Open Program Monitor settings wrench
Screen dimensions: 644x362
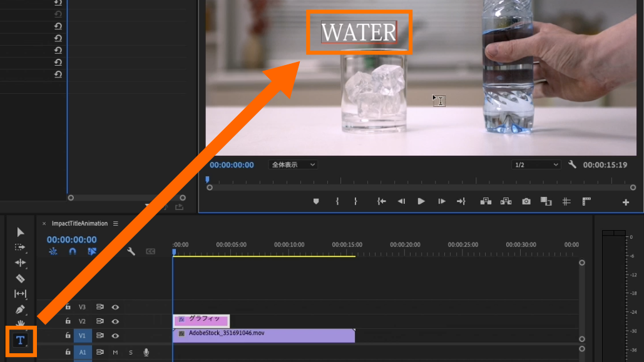[572, 164]
